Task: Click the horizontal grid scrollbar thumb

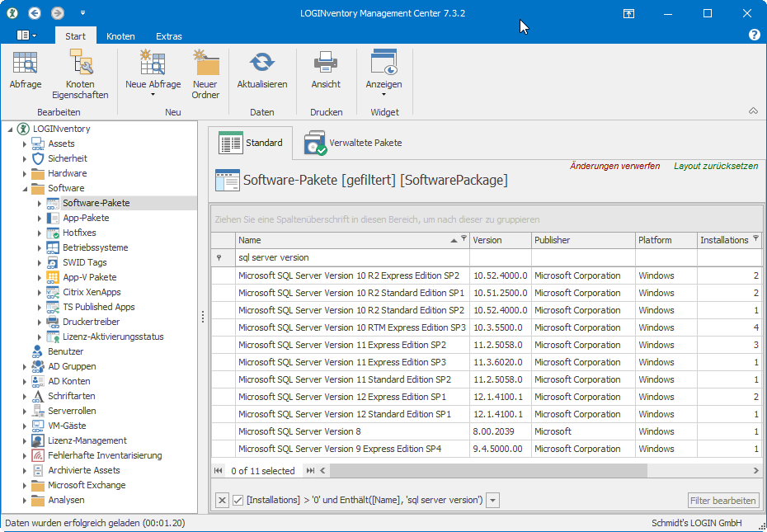Action: (x=488, y=471)
